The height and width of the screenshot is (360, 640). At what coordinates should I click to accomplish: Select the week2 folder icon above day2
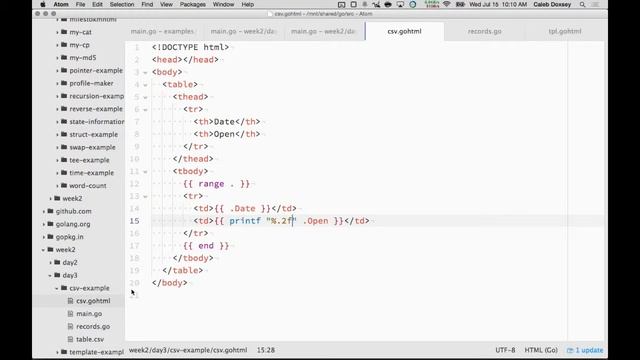(51, 249)
